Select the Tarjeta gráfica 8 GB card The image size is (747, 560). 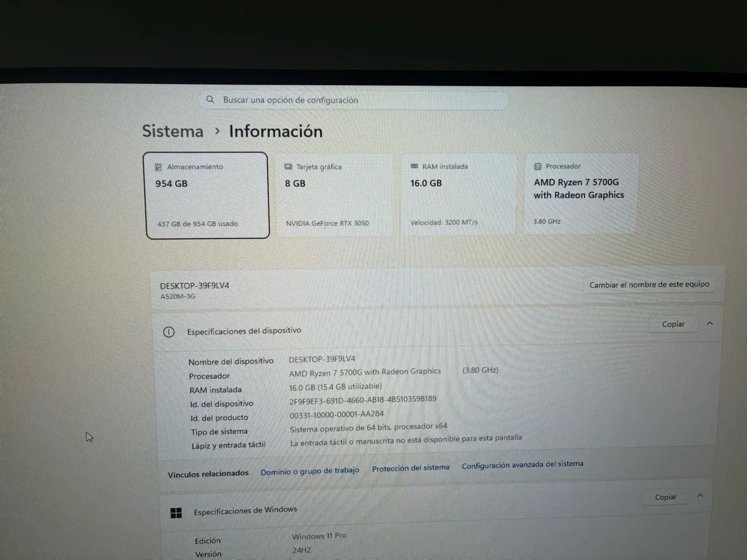coord(335,195)
